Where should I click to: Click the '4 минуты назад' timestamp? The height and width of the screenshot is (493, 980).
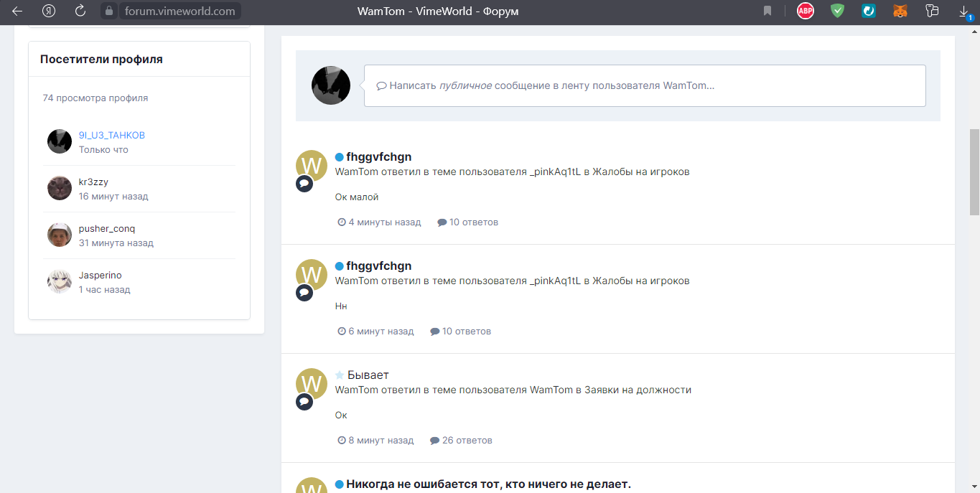point(385,222)
